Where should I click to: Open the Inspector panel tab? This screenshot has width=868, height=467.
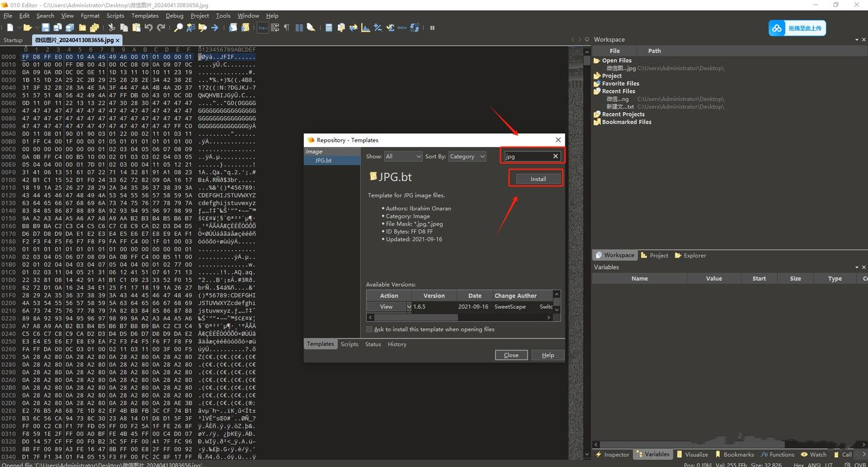click(x=613, y=454)
